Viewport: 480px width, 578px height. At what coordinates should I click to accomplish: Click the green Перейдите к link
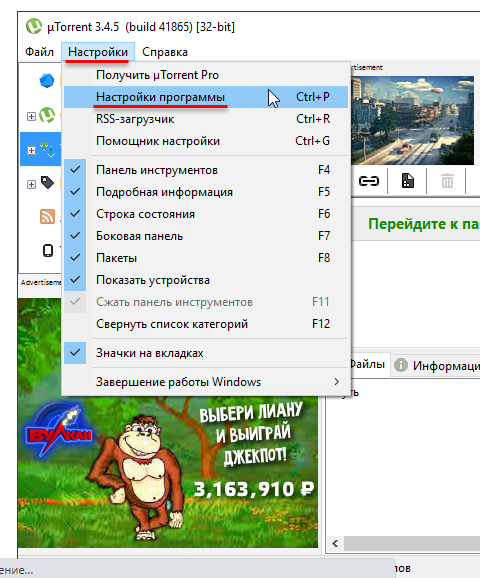pos(424,224)
